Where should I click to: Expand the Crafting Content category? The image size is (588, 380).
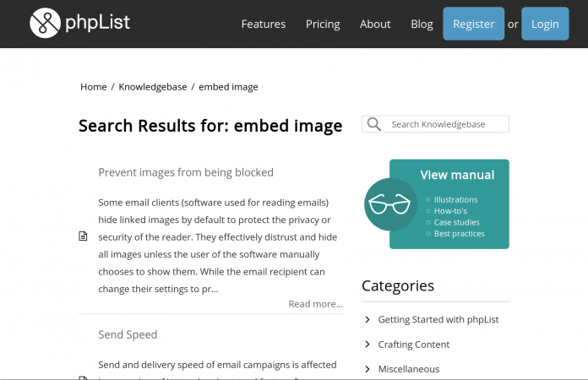coord(367,344)
